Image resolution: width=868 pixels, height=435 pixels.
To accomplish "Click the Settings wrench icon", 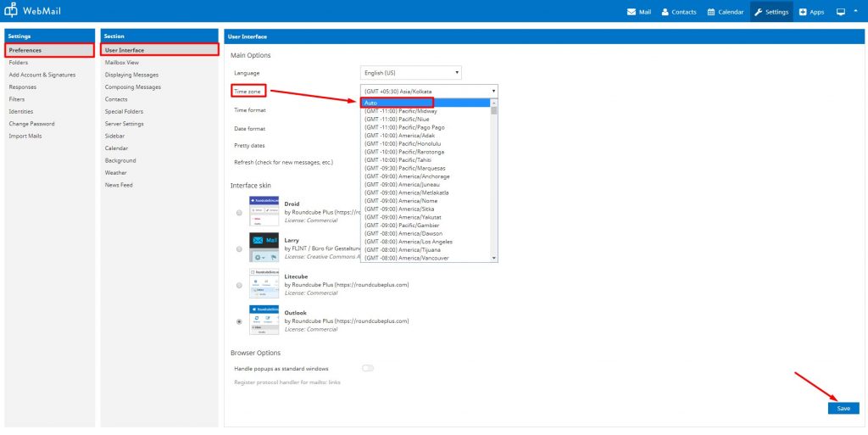I will pyautogui.click(x=759, y=12).
